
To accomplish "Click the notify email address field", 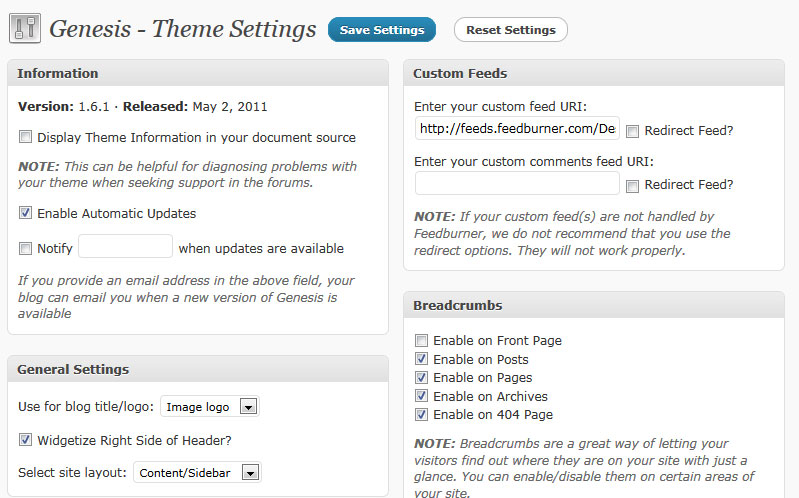I will tap(125, 247).
